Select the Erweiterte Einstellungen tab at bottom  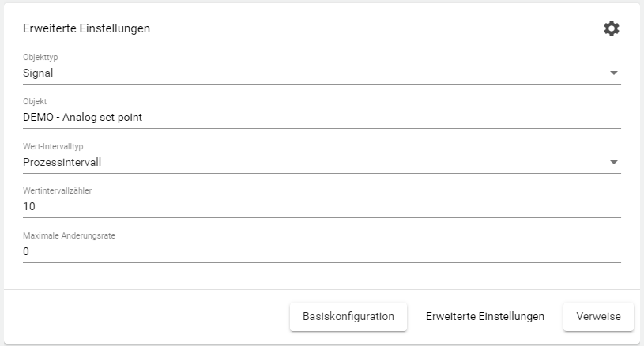484,316
